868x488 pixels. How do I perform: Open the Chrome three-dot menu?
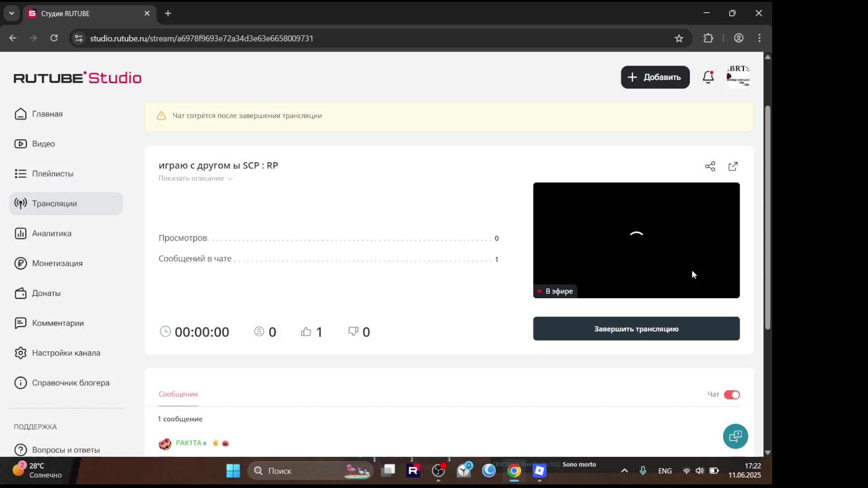point(759,38)
